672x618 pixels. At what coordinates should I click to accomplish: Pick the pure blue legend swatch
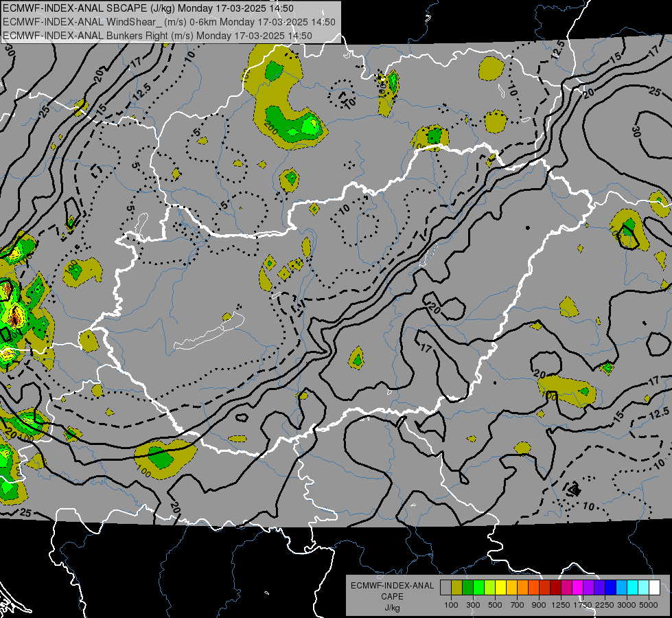tap(611, 588)
